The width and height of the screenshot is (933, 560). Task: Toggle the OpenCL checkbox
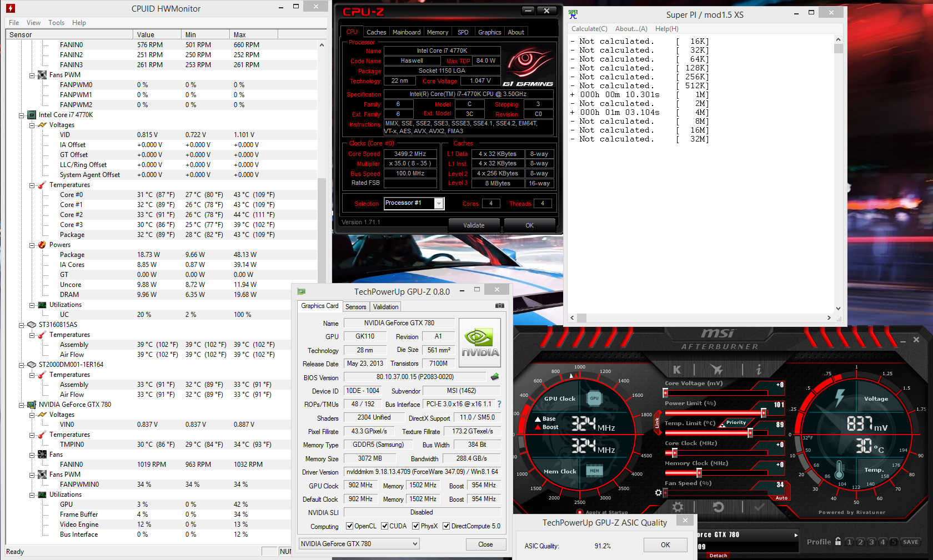(349, 526)
